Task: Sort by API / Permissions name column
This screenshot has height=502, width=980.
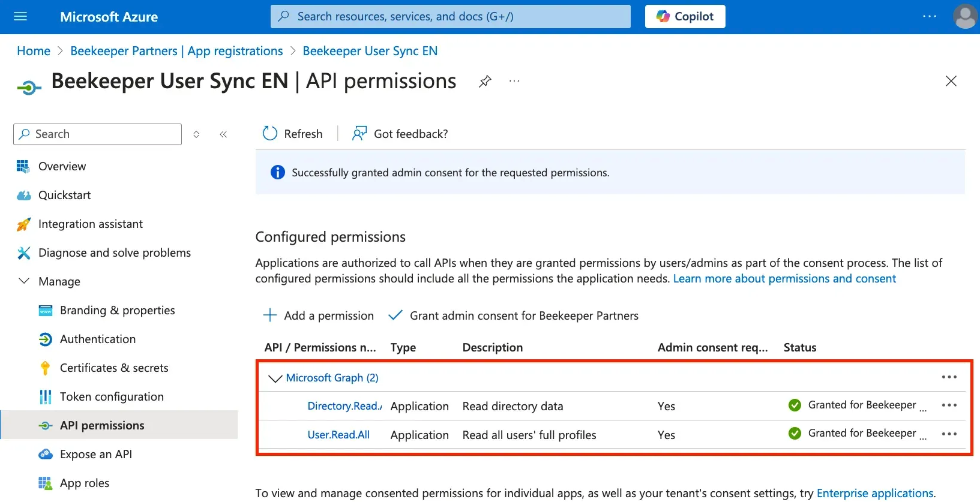Action: [320, 347]
